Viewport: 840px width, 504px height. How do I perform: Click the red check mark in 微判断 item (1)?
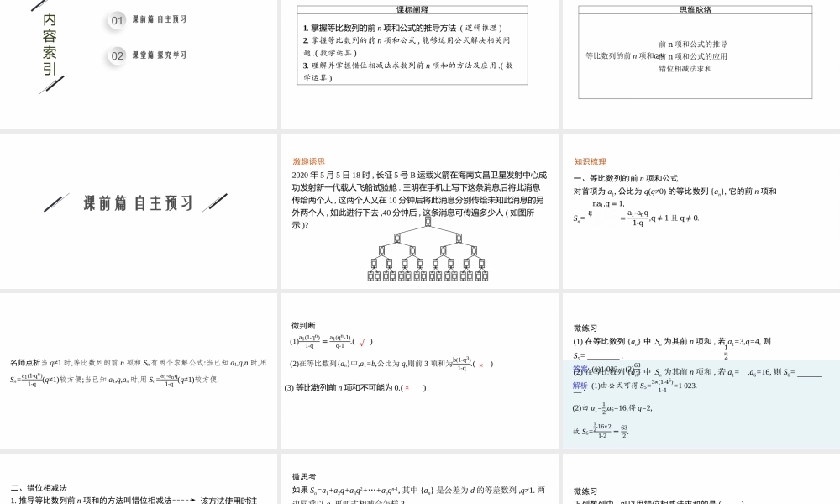point(362,342)
